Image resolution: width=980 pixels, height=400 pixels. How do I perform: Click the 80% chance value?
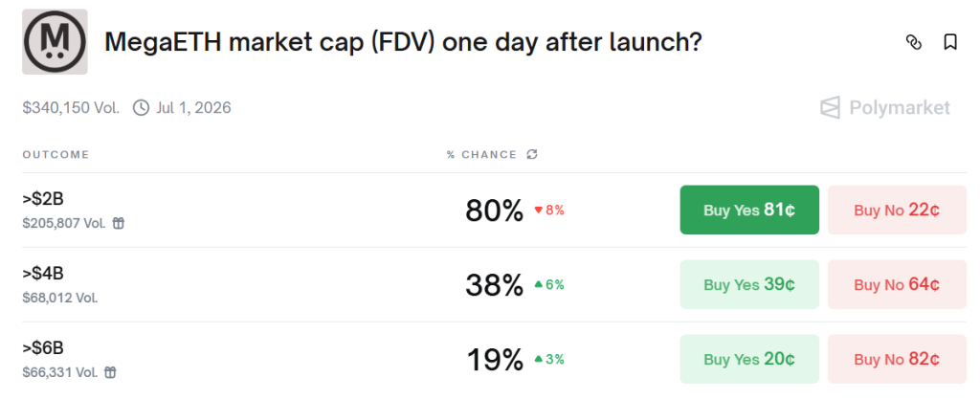pyautogui.click(x=494, y=211)
